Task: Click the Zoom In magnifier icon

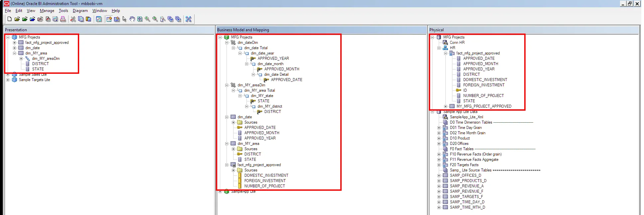Action: (147, 19)
